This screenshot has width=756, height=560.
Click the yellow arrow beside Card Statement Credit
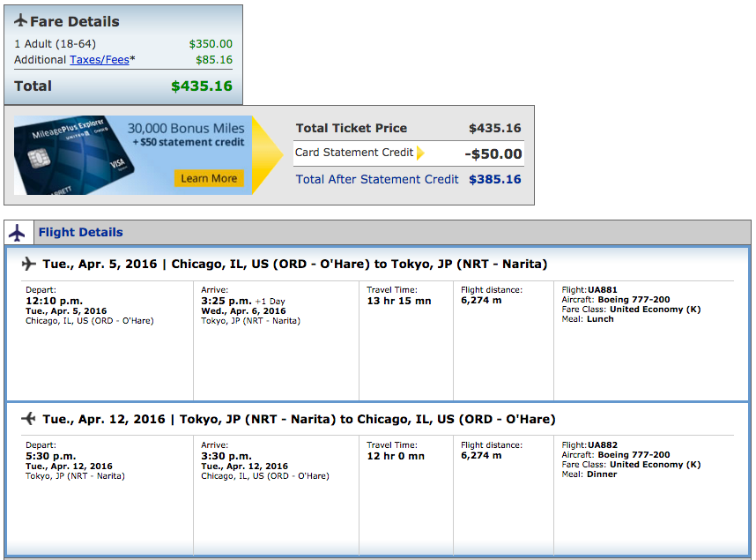[x=420, y=153]
